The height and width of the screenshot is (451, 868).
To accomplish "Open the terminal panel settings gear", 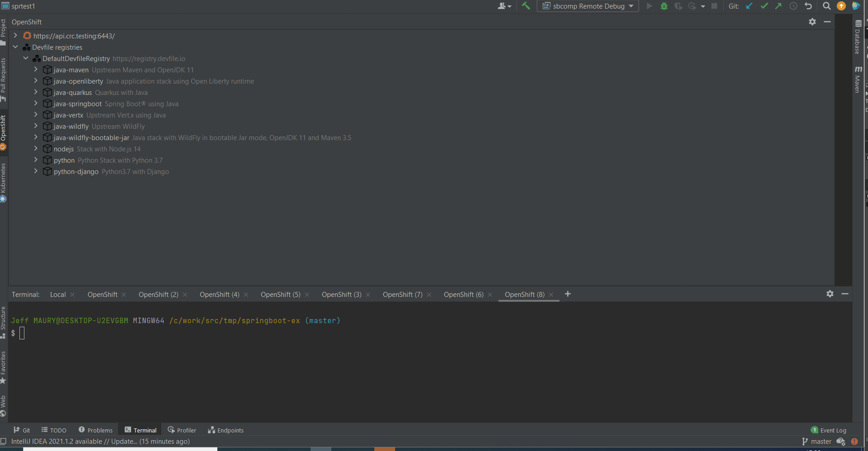I will coord(830,294).
